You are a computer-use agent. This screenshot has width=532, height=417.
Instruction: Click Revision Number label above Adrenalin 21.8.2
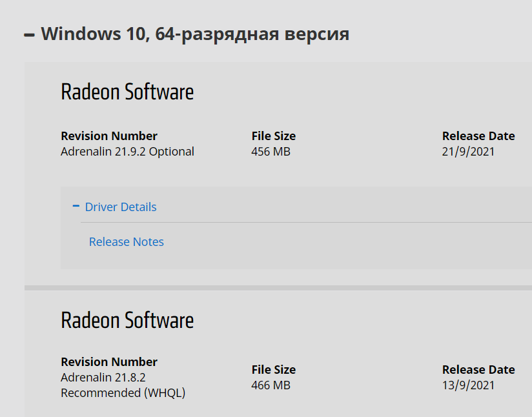point(109,362)
